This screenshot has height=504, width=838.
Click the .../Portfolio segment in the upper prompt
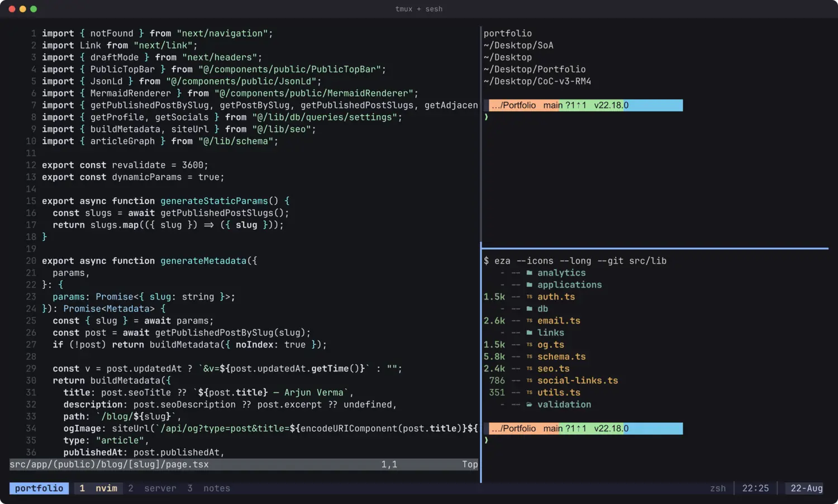click(514, 106)
